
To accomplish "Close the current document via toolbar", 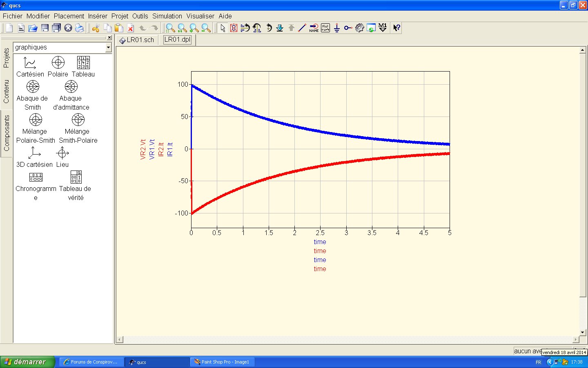I will (68, 28).
